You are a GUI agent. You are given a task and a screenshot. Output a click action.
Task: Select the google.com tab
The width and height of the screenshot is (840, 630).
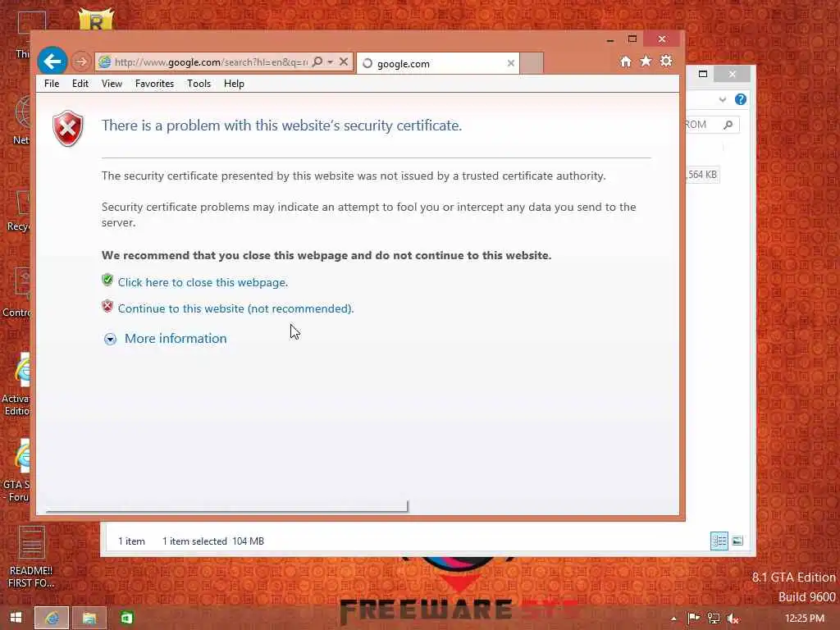coord(436,63)
